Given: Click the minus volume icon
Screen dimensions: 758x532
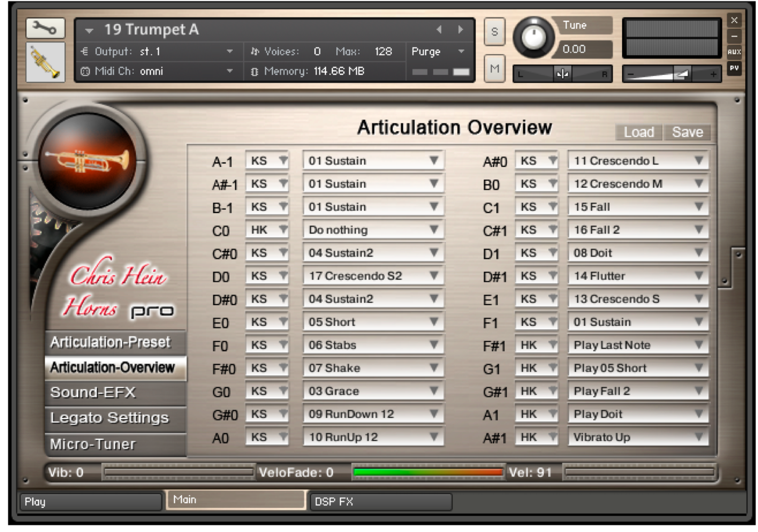Looking at the screenshot, I should [631, 74].
